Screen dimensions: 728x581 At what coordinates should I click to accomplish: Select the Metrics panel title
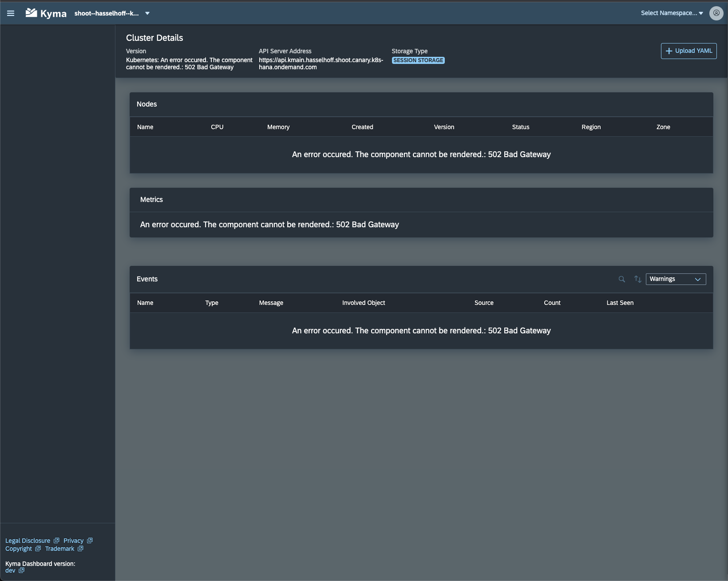[x=151, y=200]
